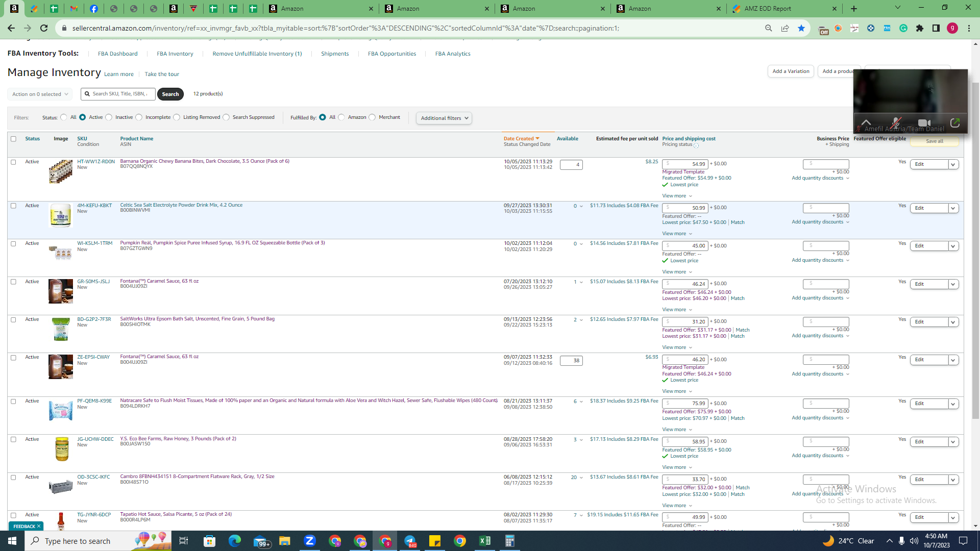980x551 pixels.
Task: Click the zoom magnifier icon in address bar
Action: click(x=769, y=28)
